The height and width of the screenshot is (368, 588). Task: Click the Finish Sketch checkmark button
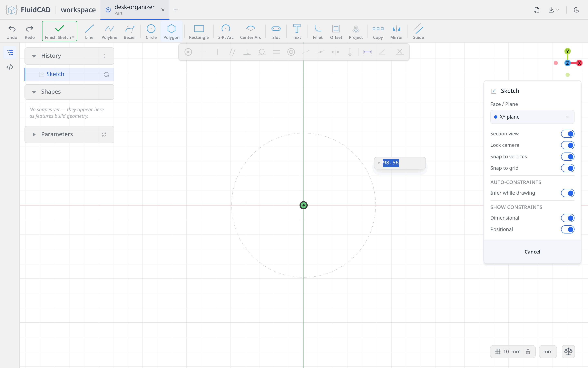click(x=60, y=31)
